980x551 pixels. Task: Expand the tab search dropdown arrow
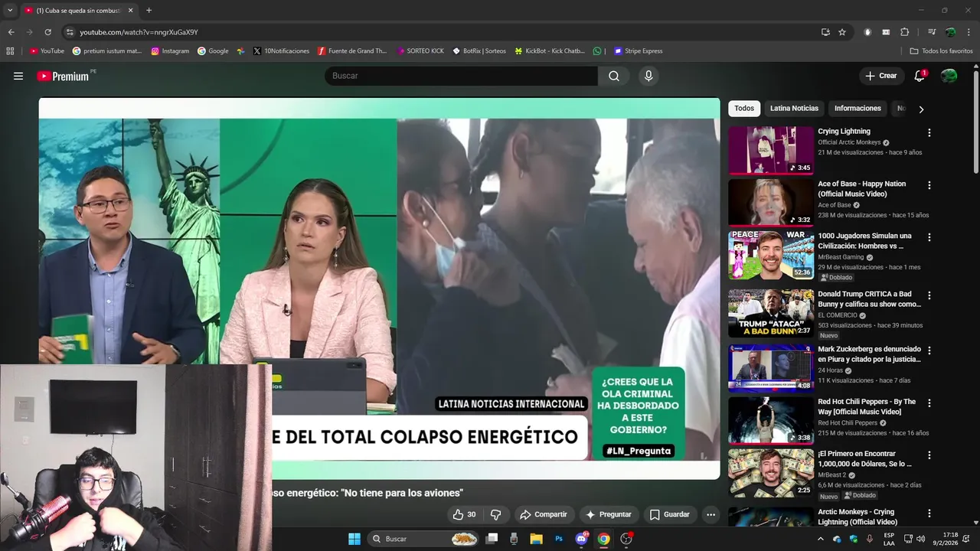click(x=10, y=11)
